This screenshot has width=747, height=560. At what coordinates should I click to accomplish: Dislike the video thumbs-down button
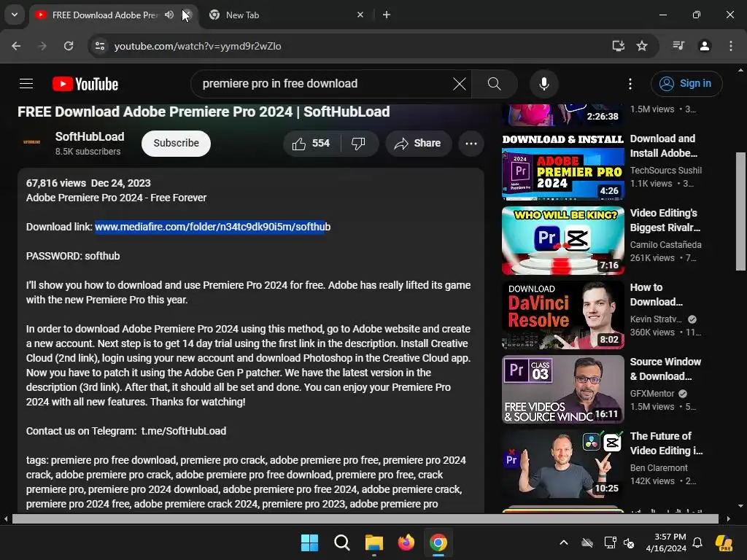(358, 144)
